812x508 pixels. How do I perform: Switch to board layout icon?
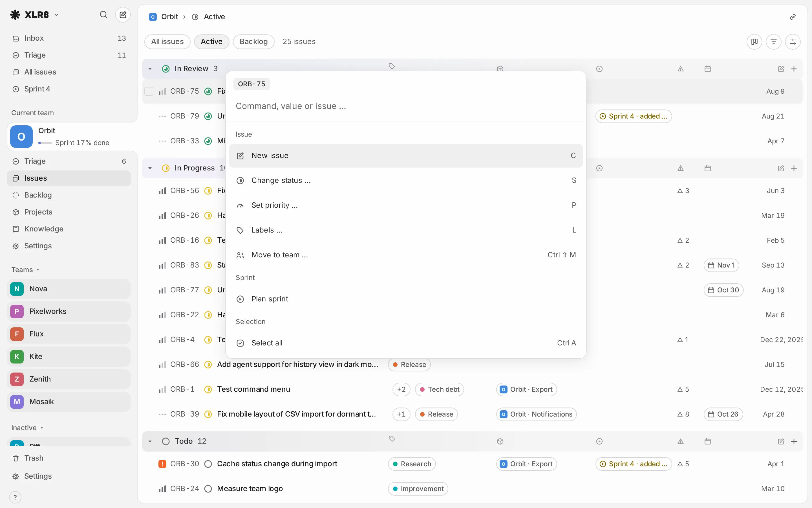[754, 42]
